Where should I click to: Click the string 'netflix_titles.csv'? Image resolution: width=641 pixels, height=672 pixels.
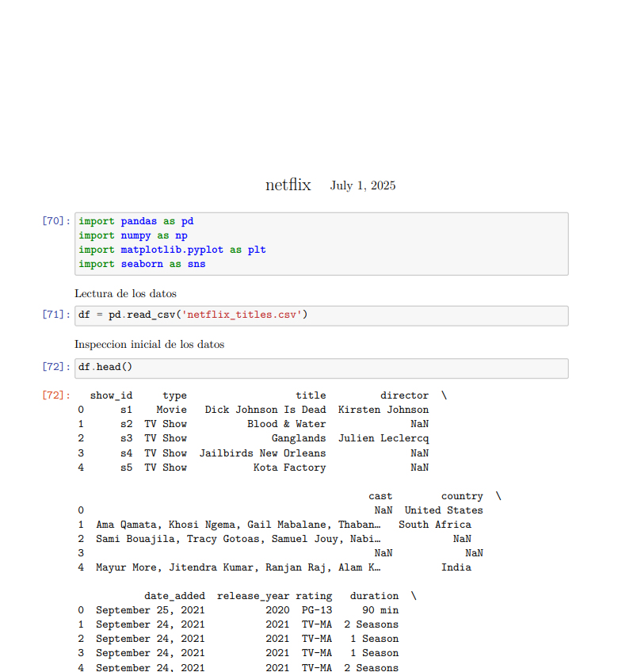click(242, 315)
